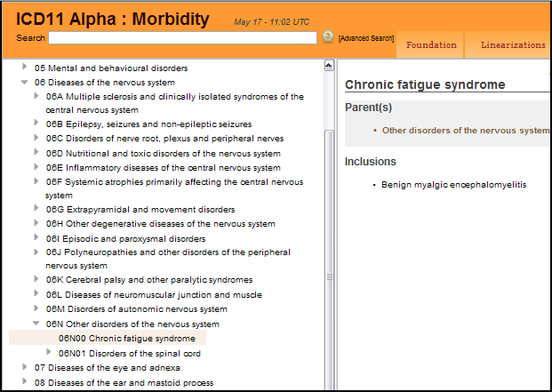Switch to the Foundation tab
Viewport: 552px width, 392px height.
pos(431,45)
